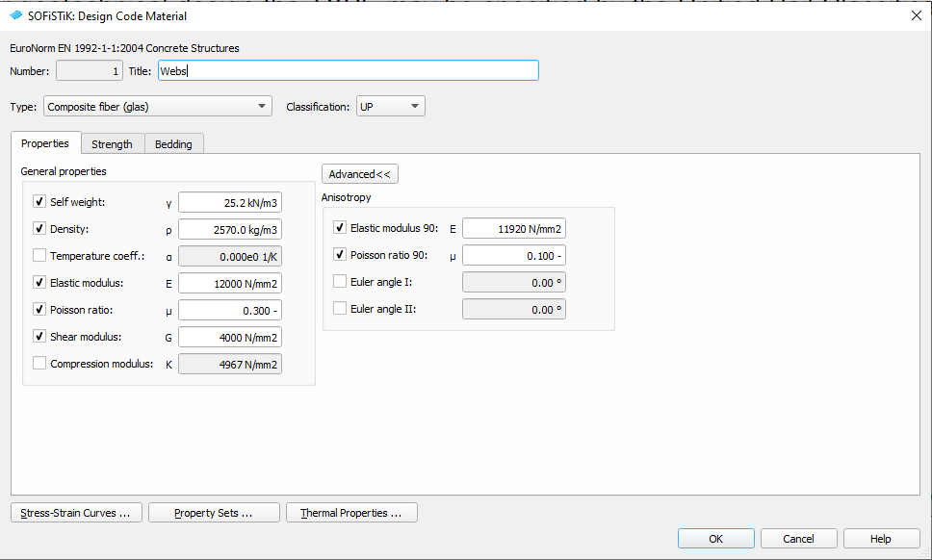Image resolution: width=932 pixels, height=560 pixels.
Task: Switch to the Strength tab
Action: (x=112, y=144)
